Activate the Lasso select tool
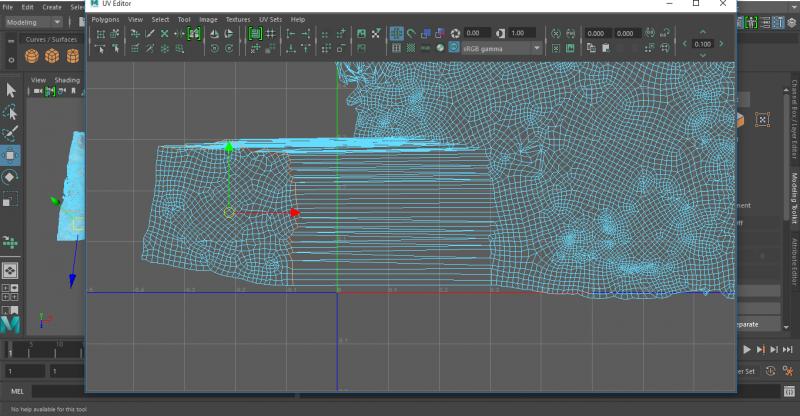Viewport: 800px width, 416px height. (x=11, y=112)
